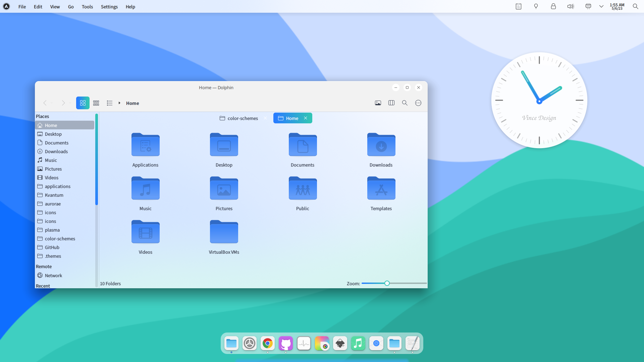This screenshot has height=362, width=644.
Task: Launch Google Chrome from the dock
Action: [x=268, y=343]
